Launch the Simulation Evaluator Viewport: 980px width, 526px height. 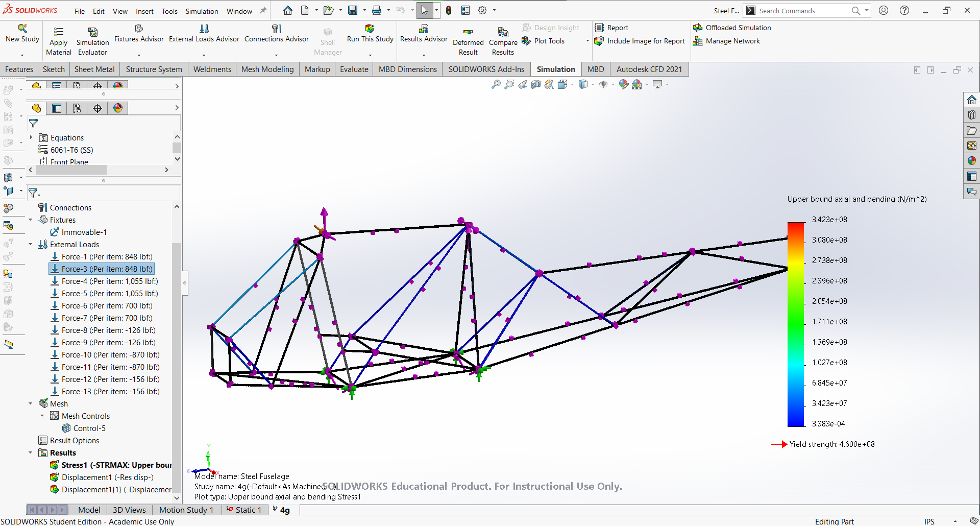tap(92, 41)
